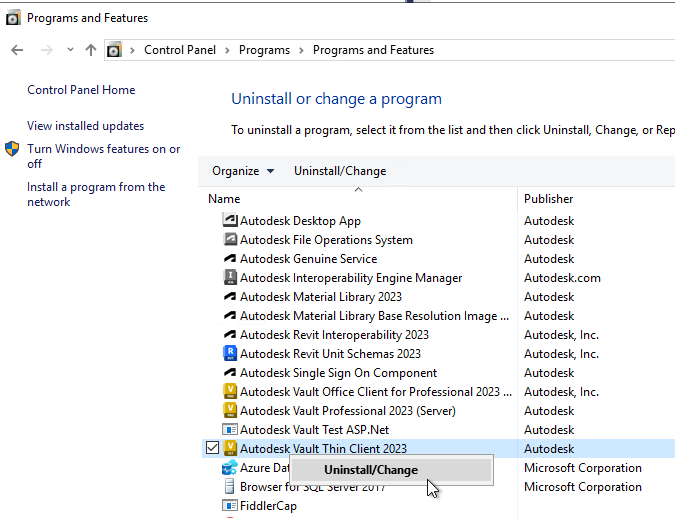Click the Autodesk Revit Unit Schemas icon

pos(230,354)
